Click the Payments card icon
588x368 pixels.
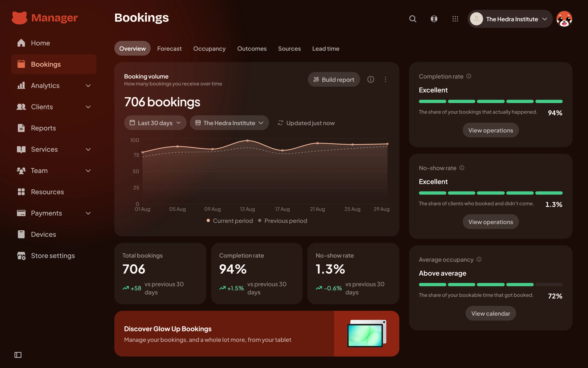(21, 213)
